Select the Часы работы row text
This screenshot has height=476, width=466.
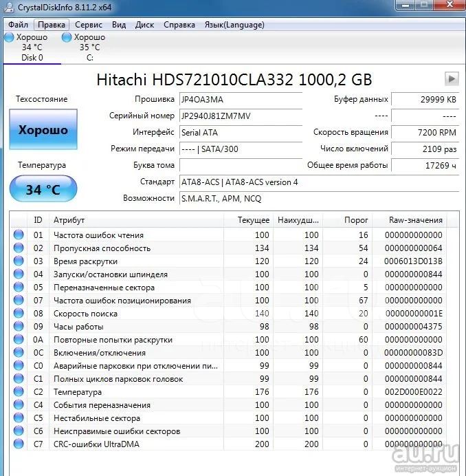click(78, 326)
